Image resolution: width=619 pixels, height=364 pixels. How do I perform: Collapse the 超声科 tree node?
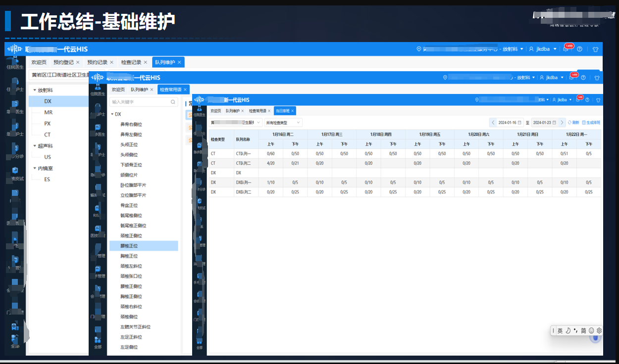(34, 146)
